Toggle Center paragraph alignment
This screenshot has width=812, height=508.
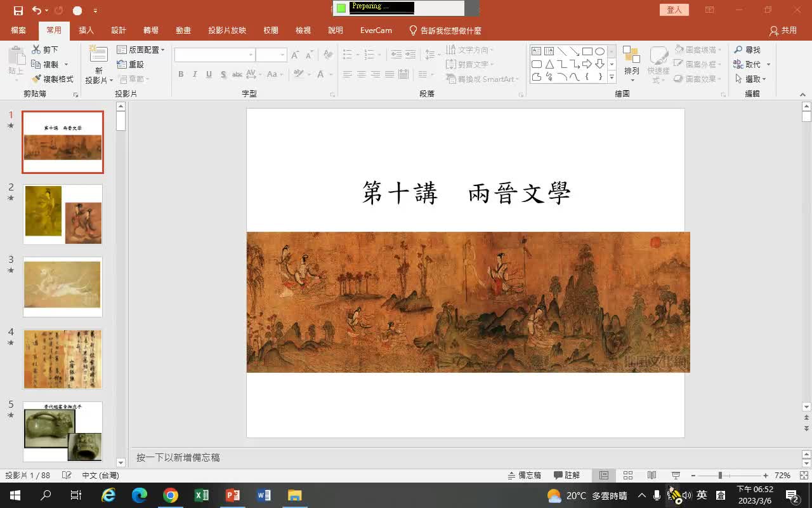click(362, 74)
